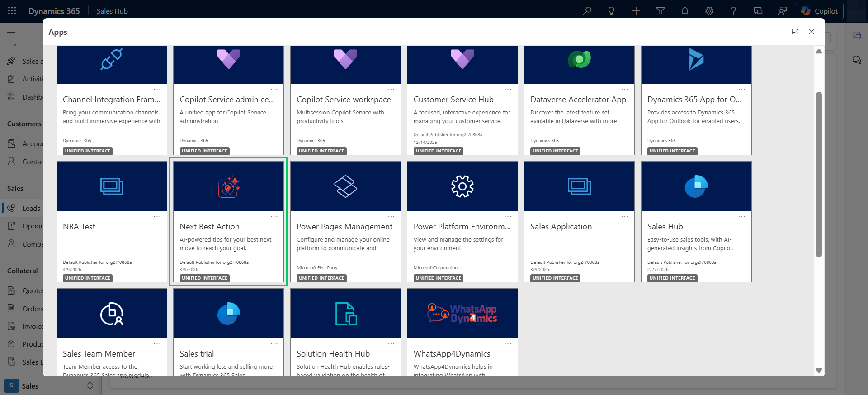868x395 pixels.
Task: Click the notifications bell icon
Action: click(x=685, y=11)
